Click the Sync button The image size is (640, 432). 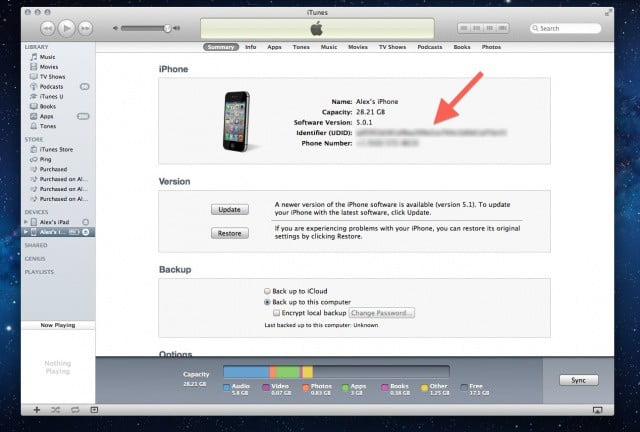coord(578,380)
